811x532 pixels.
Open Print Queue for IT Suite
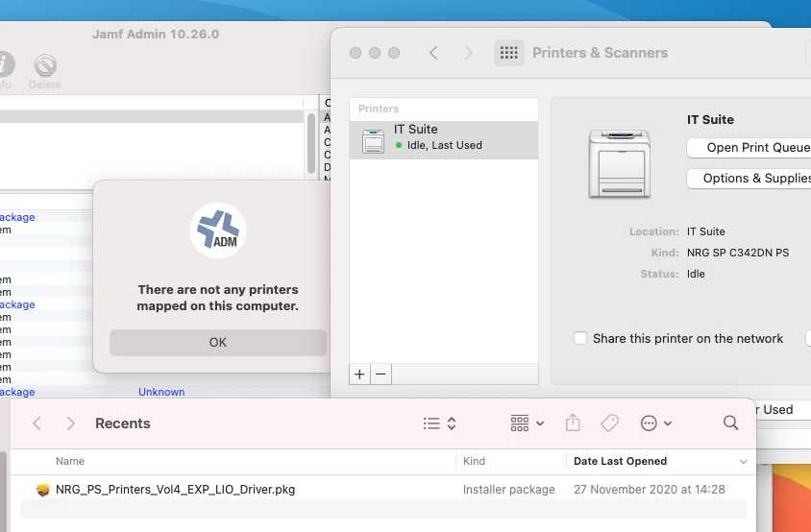pos(749,147)
